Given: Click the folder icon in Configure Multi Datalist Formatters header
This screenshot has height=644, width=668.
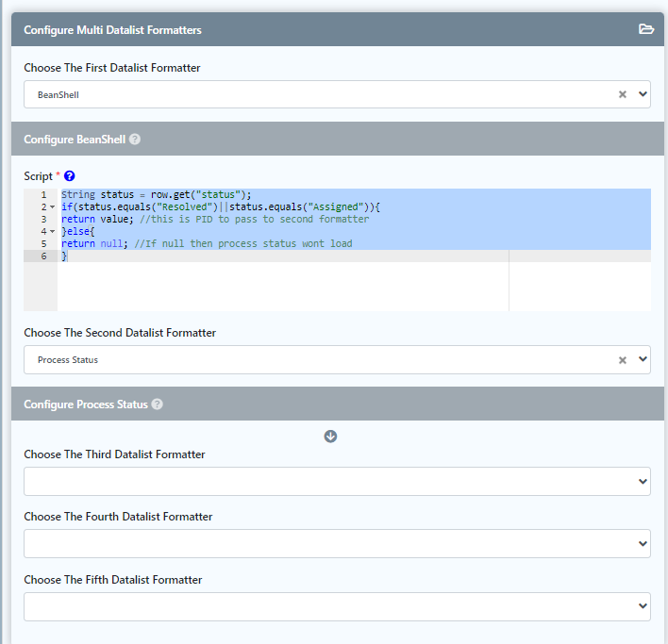Looking at the screenshot, I should [x=645, y=29].
